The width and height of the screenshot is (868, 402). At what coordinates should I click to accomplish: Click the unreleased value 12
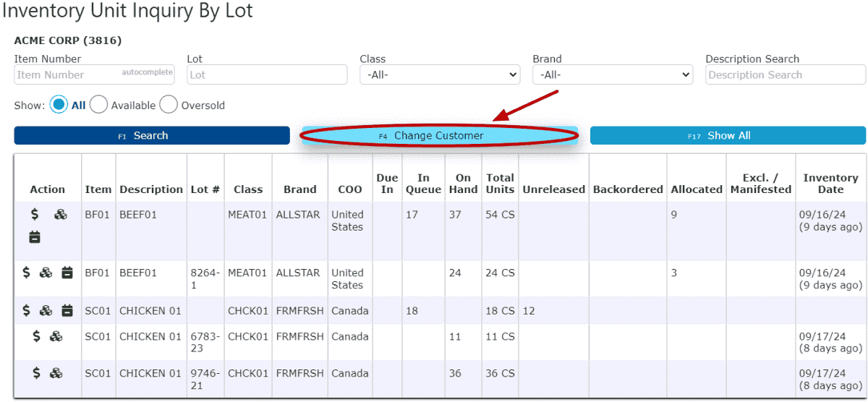click(x=529, y=311)
